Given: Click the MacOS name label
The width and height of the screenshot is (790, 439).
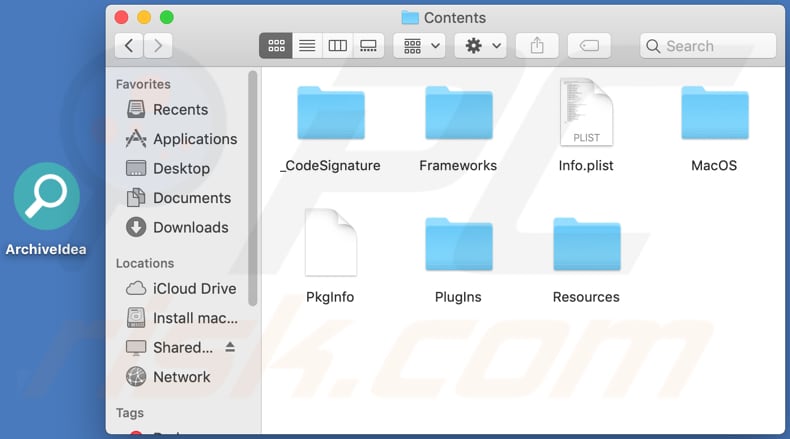Looking at the screenshot, I should click(x=714, y=165).
